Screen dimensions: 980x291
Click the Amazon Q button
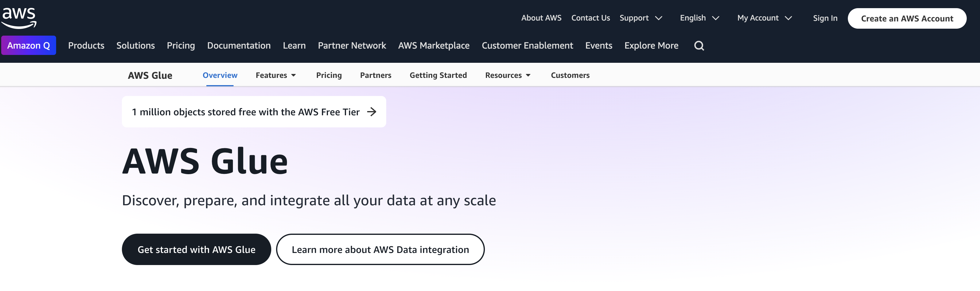point(29,45)
